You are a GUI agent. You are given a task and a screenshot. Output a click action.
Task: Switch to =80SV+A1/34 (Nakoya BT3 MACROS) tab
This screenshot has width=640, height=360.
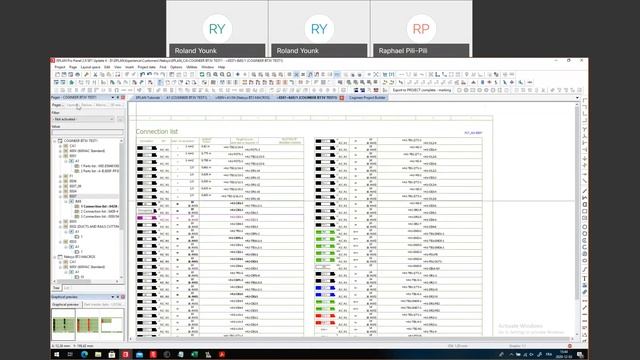point(243,98)
